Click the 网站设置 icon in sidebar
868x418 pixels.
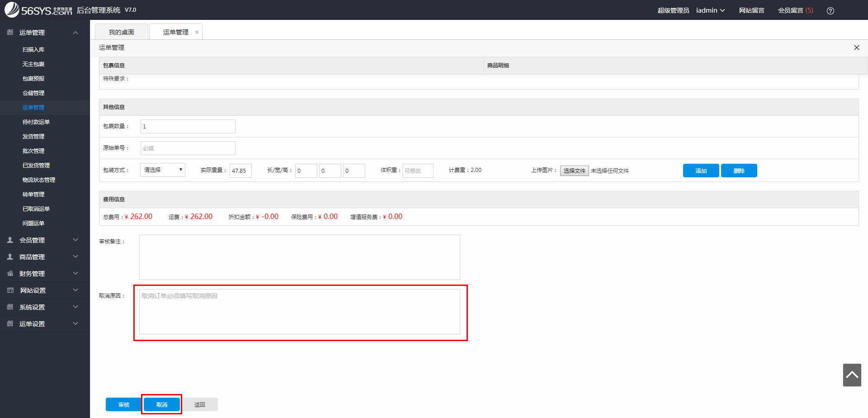tap(10, 290)
